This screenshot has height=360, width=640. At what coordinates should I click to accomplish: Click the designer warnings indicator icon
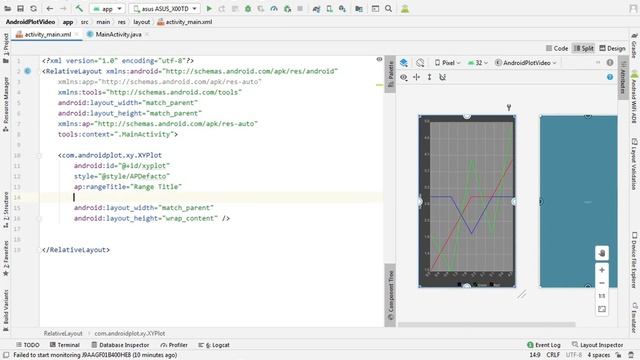point(610,62)
